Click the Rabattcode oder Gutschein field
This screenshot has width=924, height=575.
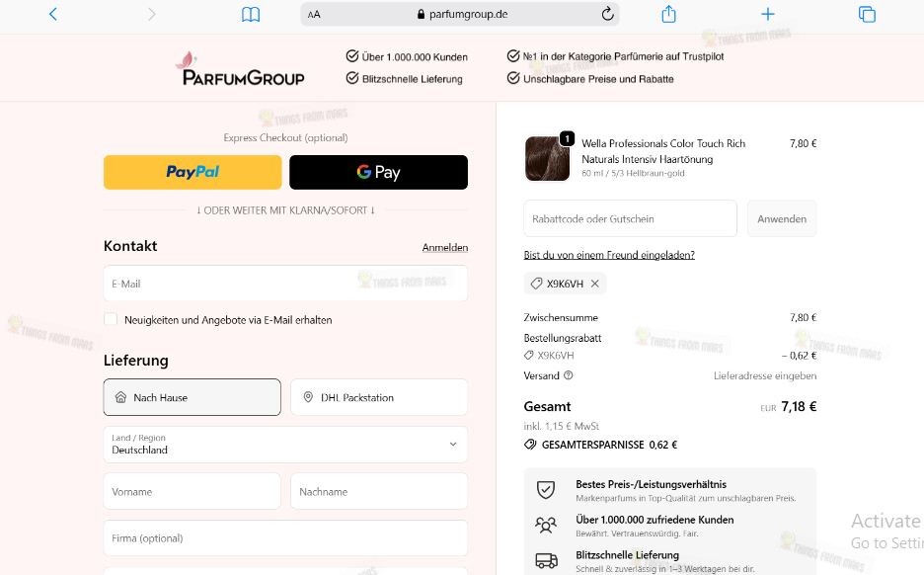point(630,218)
